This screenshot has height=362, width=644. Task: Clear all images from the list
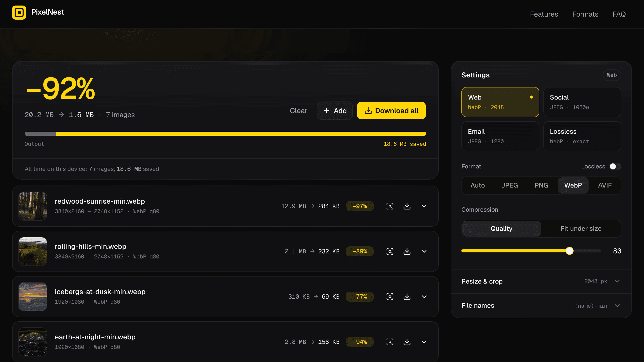coord(298,111)
